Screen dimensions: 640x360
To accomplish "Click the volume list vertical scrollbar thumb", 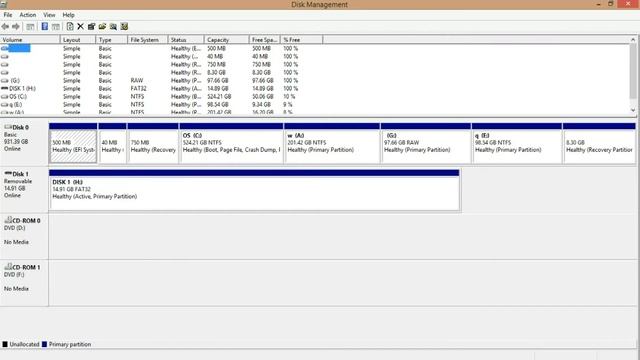I will pyautogui.click(x=633, y=71).
